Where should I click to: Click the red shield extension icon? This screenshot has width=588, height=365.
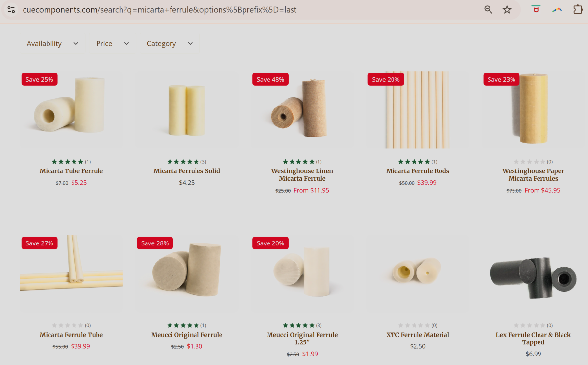[536, 9]
